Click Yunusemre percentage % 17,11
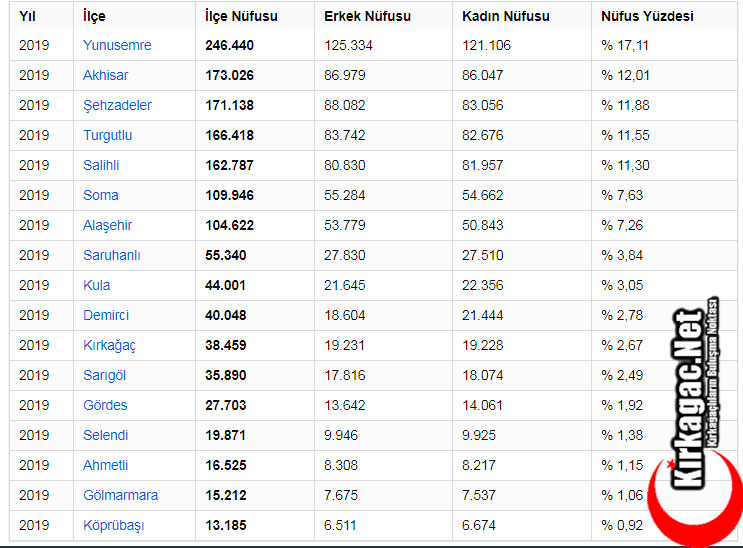 pyautogui.click(x=625, y=46)
